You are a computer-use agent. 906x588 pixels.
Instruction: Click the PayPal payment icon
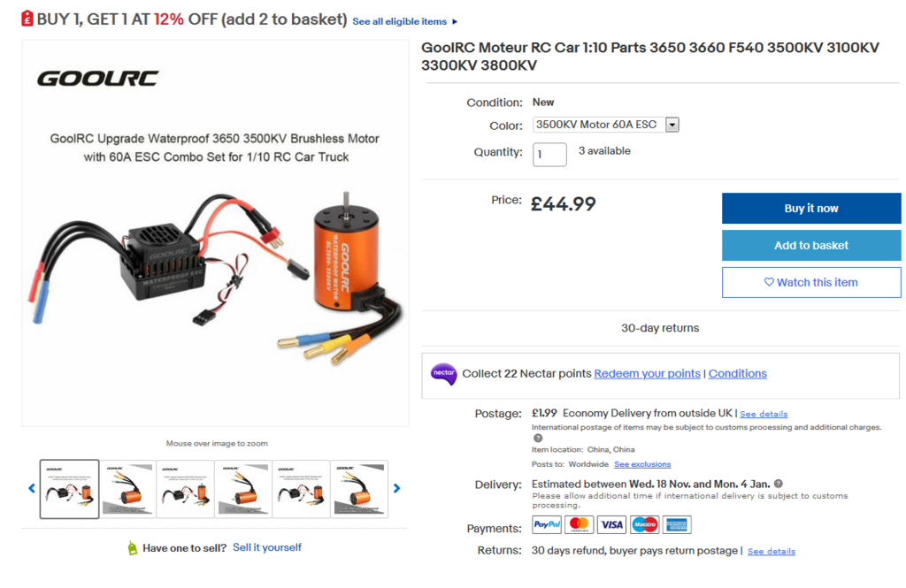(x=547, y=524)
